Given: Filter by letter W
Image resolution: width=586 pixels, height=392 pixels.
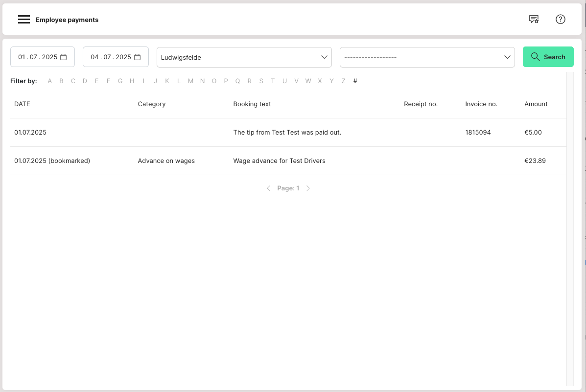Looking at the screenshot, I should (308, 81).
